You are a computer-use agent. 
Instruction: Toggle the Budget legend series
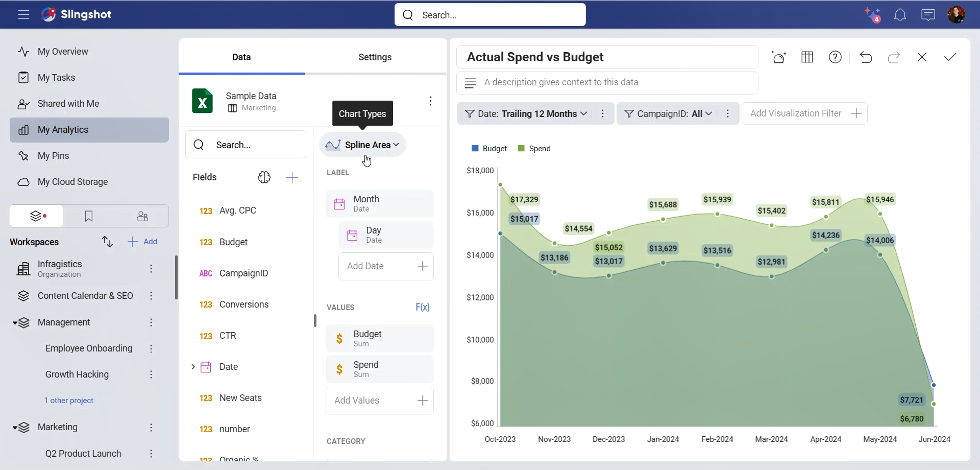point(489,149)
